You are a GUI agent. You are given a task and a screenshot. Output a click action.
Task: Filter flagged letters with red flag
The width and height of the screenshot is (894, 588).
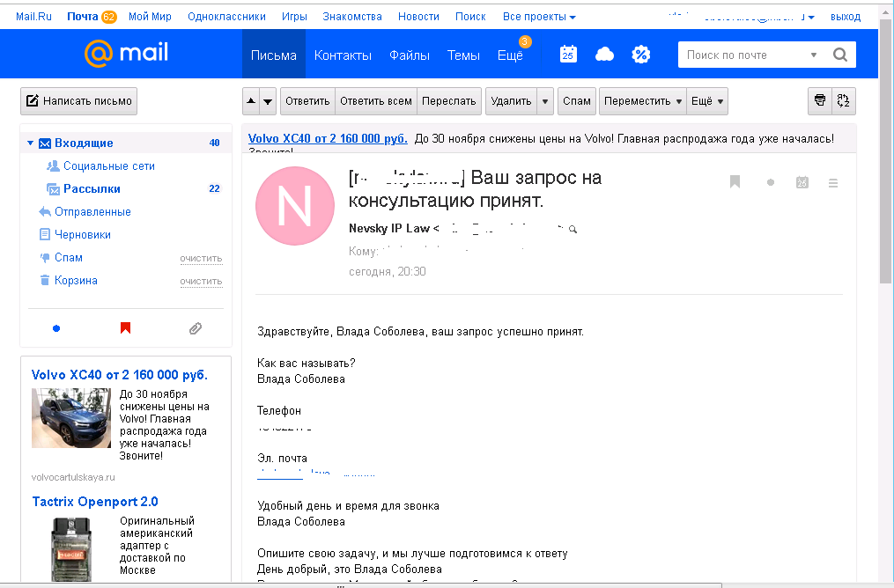[x=125, y=327]
